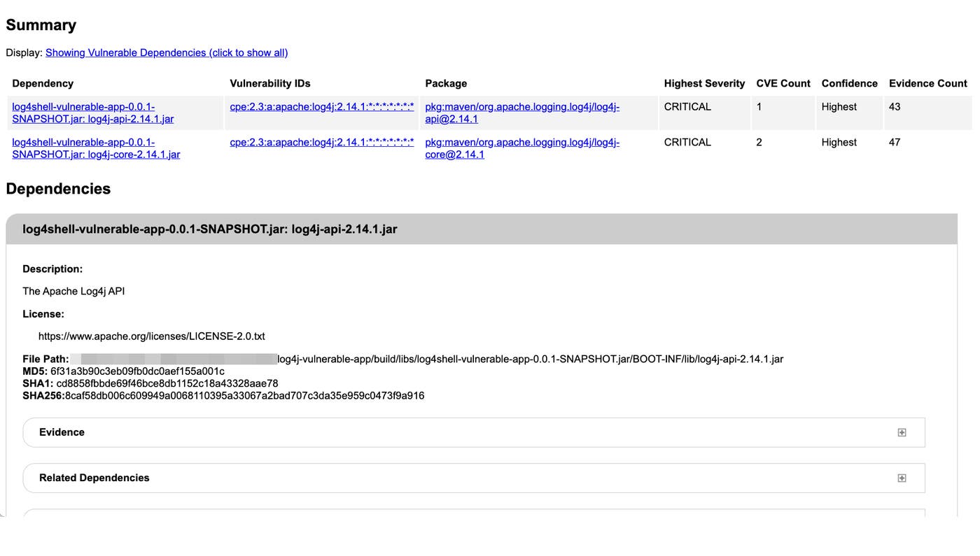Collapse the log4j-api-2.14.1.jar dependency header
Image resolution: width=980 pixels, height=556 pixels.
pos(210,229)
